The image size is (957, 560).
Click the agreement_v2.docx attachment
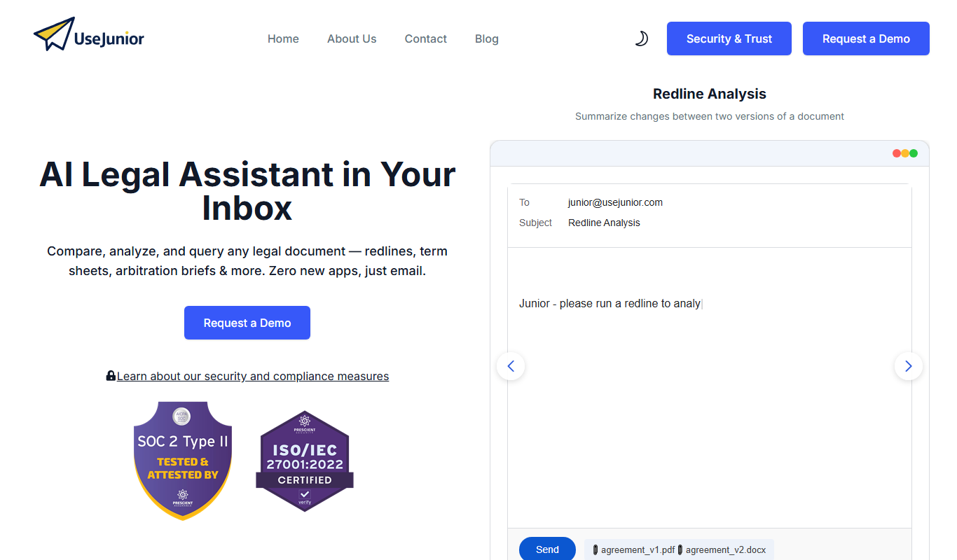726,550
